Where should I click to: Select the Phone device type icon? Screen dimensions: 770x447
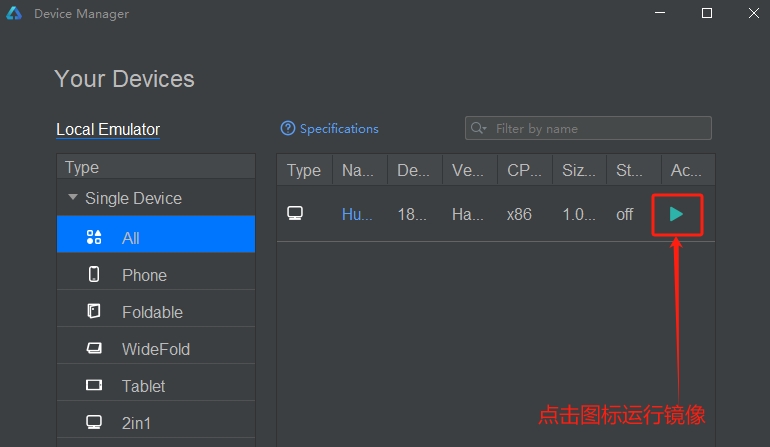94,274
